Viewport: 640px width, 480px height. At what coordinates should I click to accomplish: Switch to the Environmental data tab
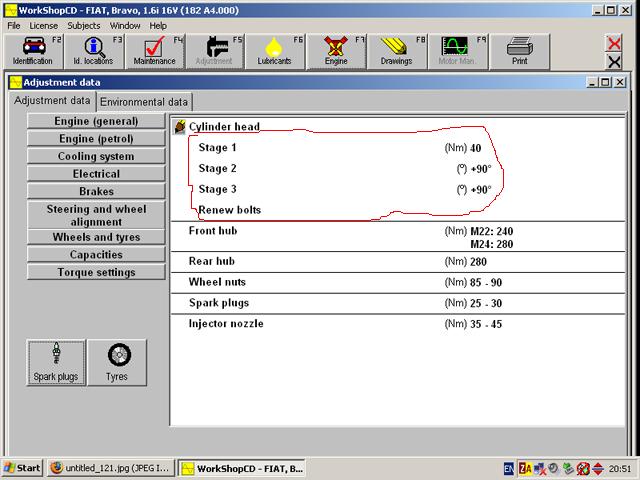pyautogui.click(x=143, y=102)
